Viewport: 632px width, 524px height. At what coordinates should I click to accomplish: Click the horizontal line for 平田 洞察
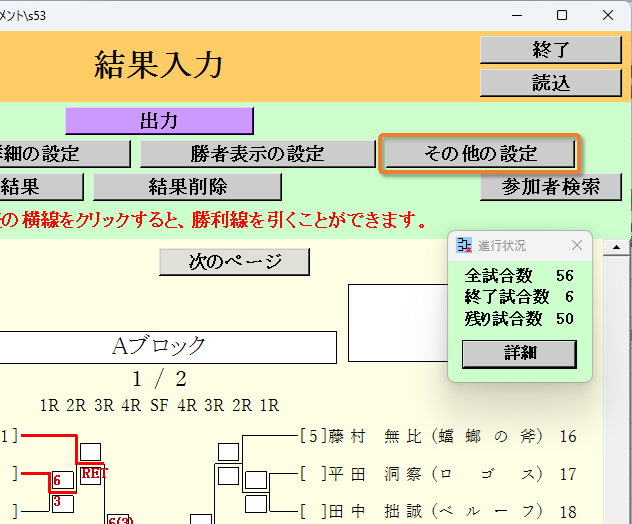coord(283,474)
